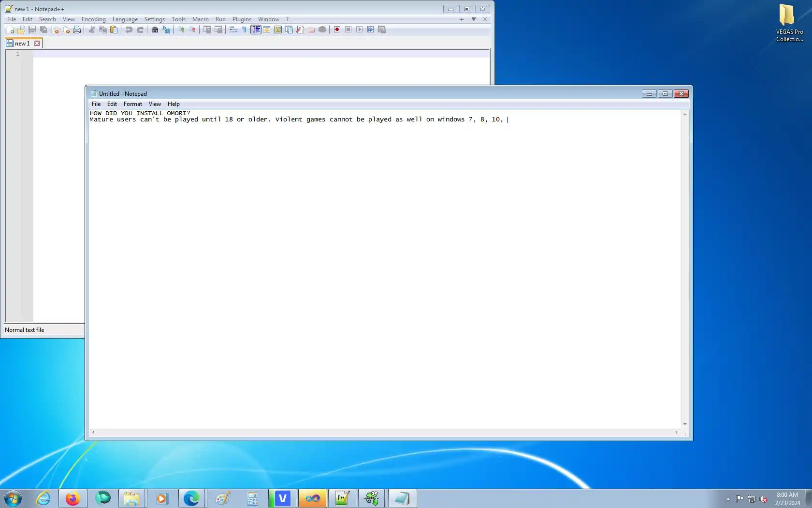Click the Close All icon in Notepad++ toolbar

pos(66,30)
